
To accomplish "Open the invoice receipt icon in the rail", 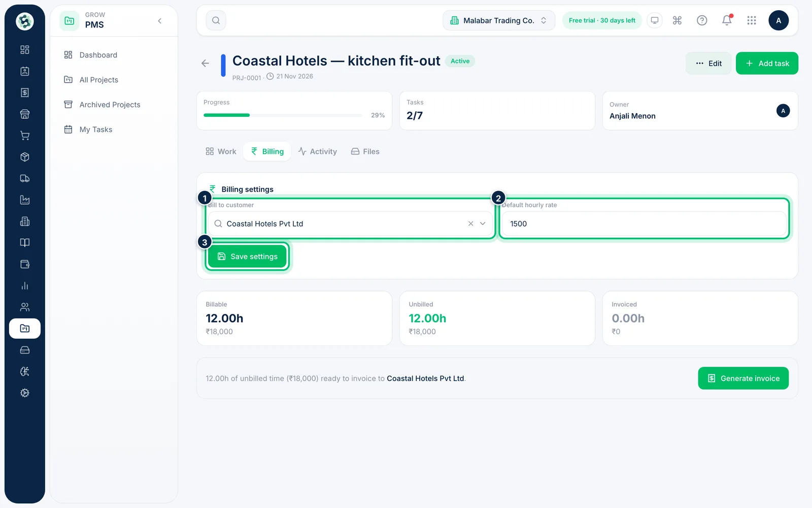I will click(24, 92).
